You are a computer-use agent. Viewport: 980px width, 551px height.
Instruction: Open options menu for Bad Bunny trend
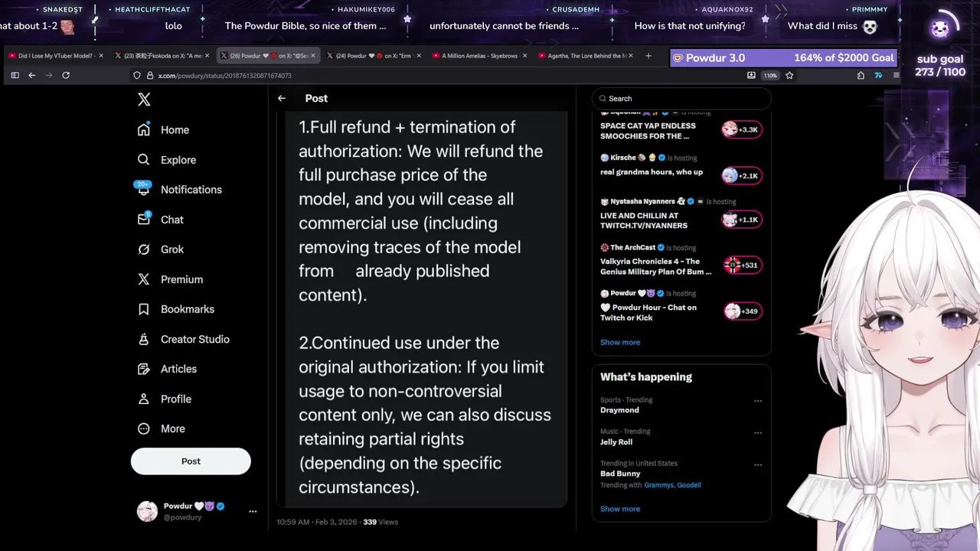[758, 465]
